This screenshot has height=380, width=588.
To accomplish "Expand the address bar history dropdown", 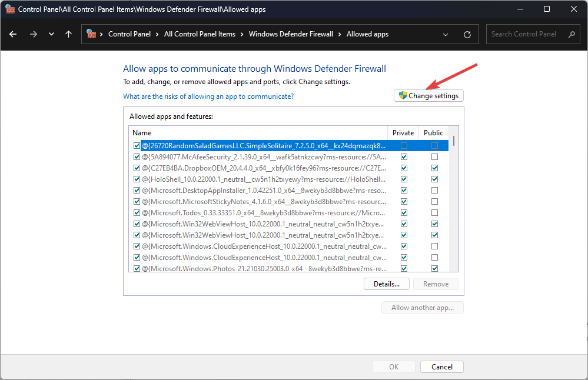I will click(446, 35).
